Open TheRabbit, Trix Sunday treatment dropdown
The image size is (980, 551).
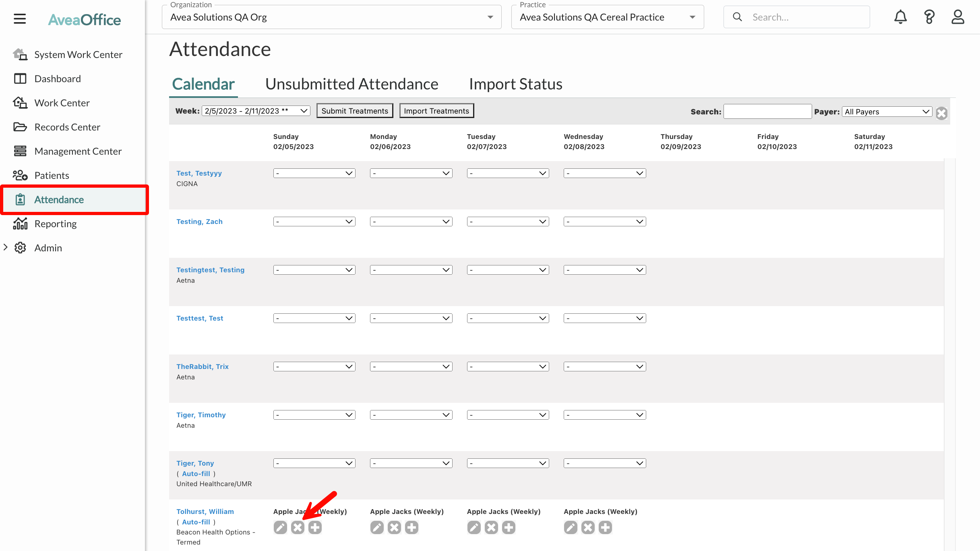(314, 367)
